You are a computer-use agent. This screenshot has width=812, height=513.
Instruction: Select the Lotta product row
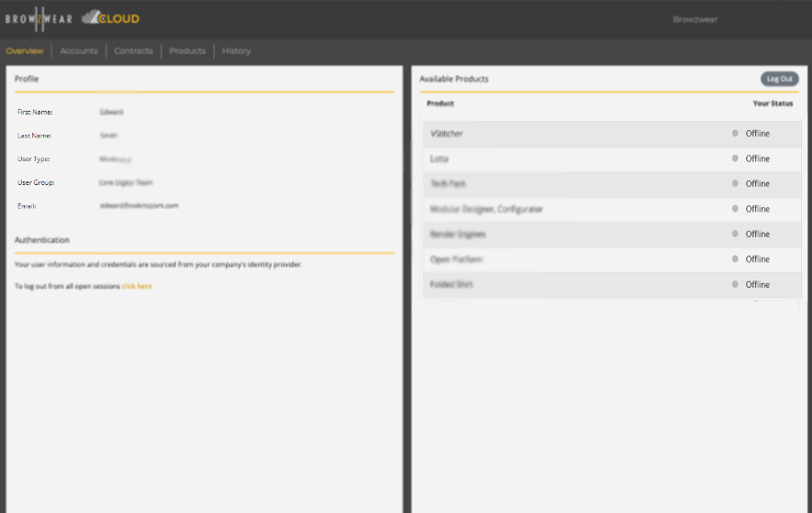612,158
